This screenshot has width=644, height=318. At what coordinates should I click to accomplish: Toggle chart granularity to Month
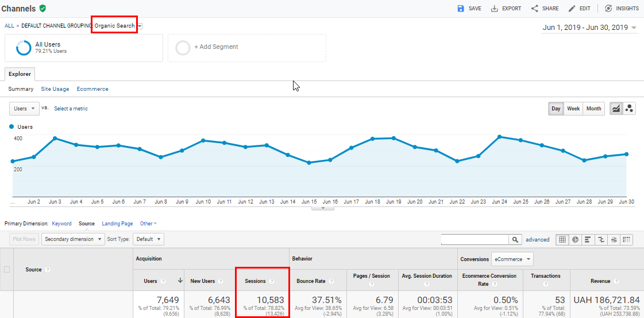click(593, 109)
